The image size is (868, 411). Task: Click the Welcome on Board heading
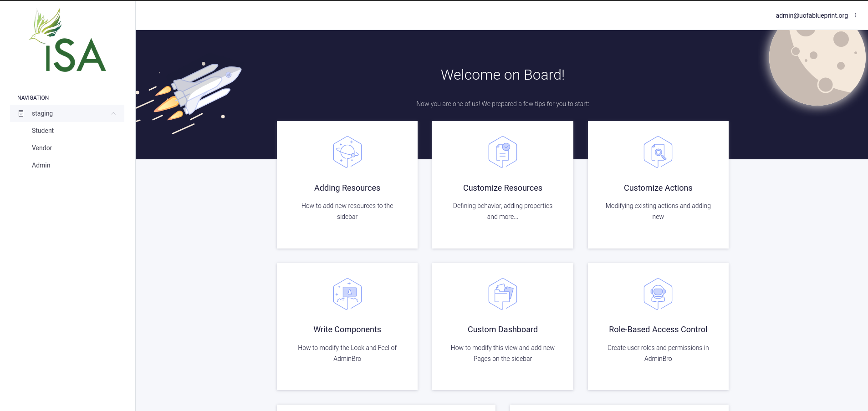pos(502,75)
